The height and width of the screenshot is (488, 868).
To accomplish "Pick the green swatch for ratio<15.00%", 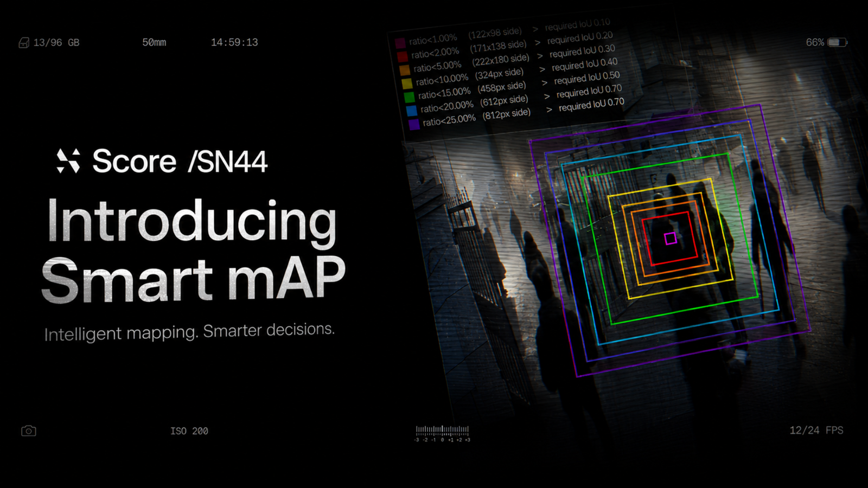I will pos(409,97).
